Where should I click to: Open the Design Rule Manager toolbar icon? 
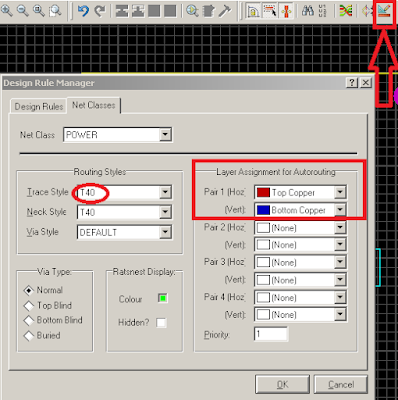(384, 11)
